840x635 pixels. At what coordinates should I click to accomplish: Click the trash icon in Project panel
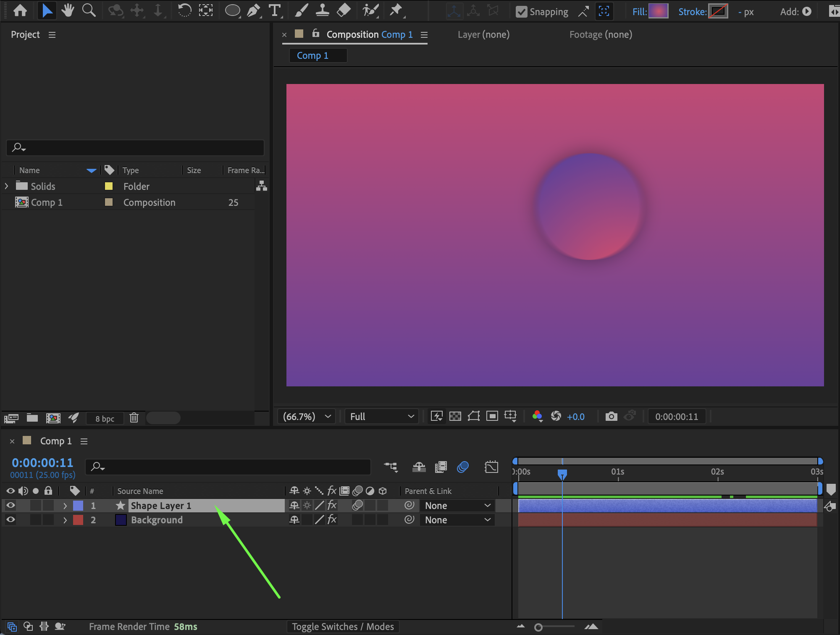click(x=134, y=418)
